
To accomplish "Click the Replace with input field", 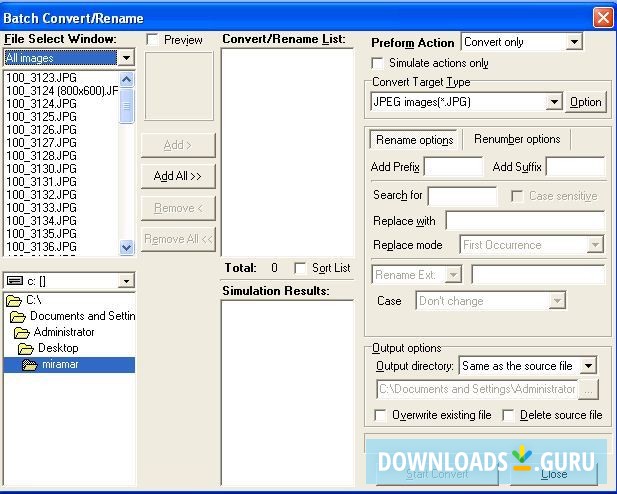I will click(x=525, y=221).
